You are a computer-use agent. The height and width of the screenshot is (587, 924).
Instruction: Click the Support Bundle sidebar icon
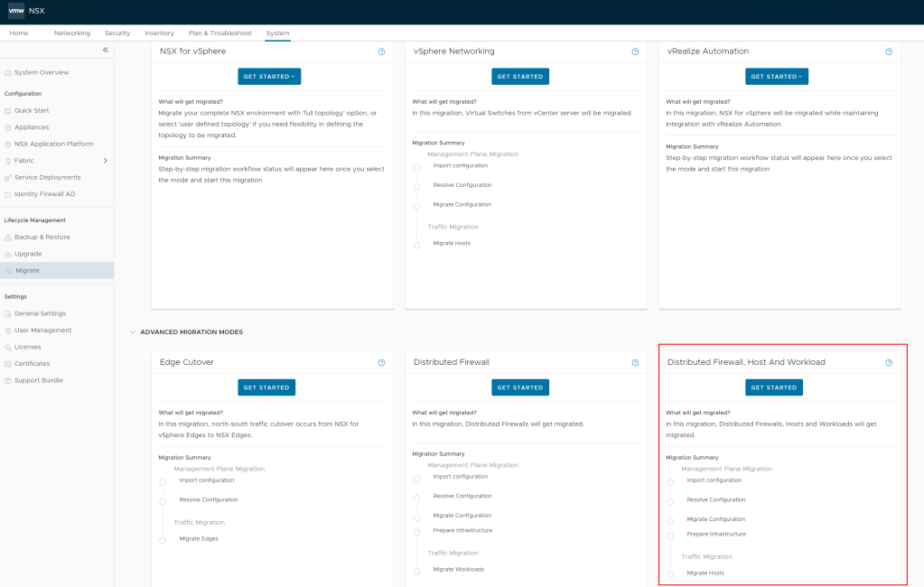[x=8, y=380]
